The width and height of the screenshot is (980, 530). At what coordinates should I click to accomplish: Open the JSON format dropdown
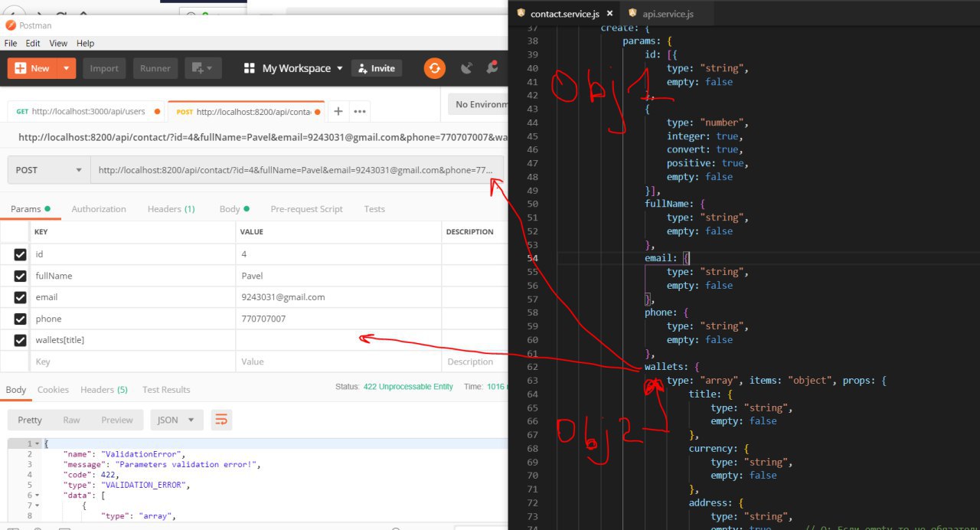pos(177,420)
